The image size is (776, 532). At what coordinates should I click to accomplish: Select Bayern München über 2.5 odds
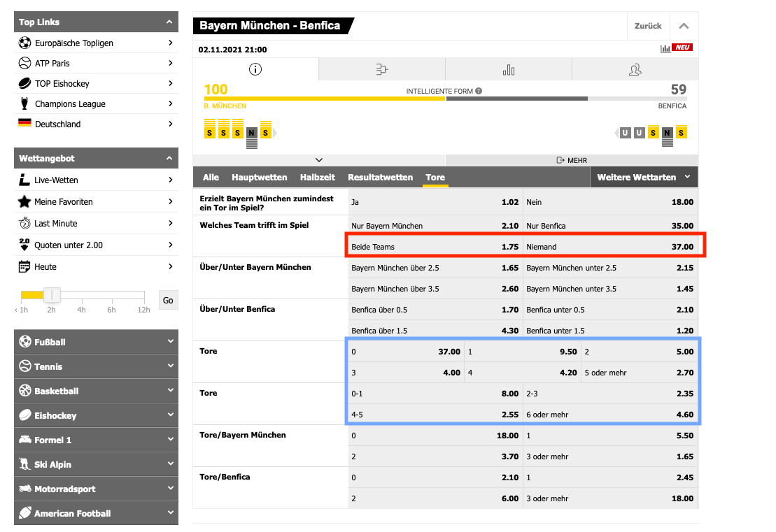click(435, 268)
